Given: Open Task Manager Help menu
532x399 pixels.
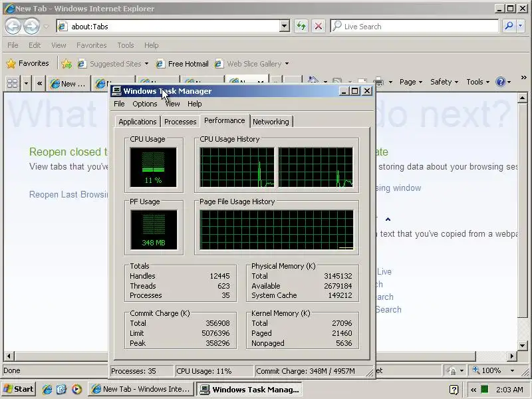Looking at the screenshot, I should pos(195,104).
